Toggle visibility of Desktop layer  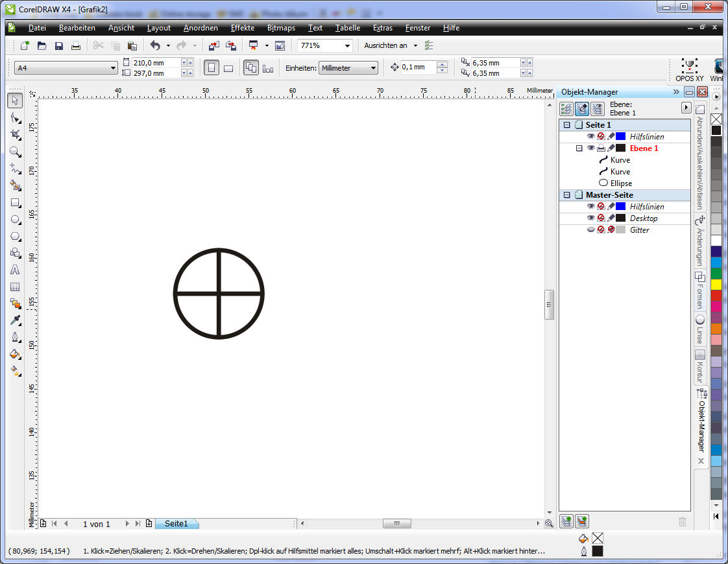[590, 218]
